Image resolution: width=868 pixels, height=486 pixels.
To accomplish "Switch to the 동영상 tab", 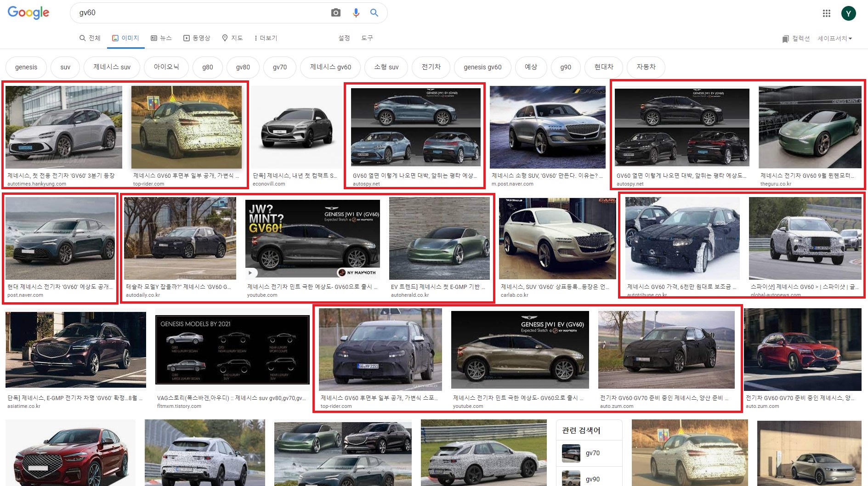I will 197,38.
